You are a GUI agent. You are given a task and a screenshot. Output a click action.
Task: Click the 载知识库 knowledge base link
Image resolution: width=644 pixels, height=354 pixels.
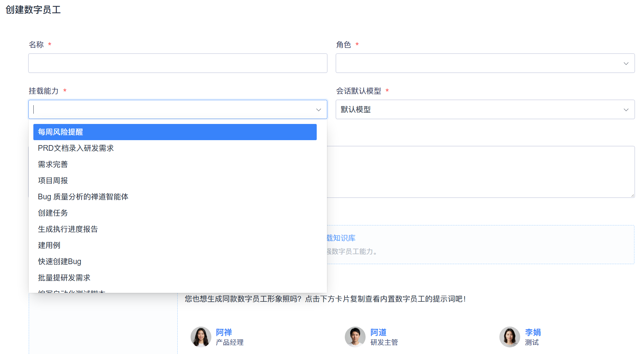tap(341, 238)
